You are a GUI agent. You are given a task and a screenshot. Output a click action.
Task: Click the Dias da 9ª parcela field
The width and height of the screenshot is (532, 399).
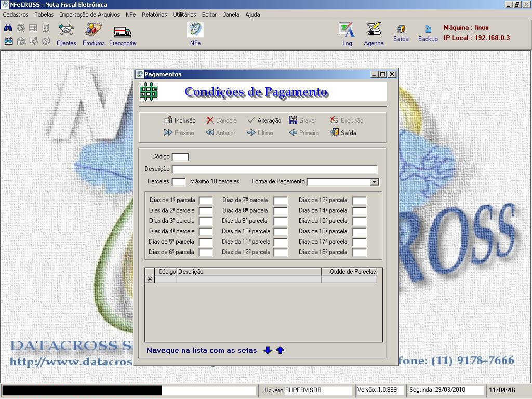[281, 221]
